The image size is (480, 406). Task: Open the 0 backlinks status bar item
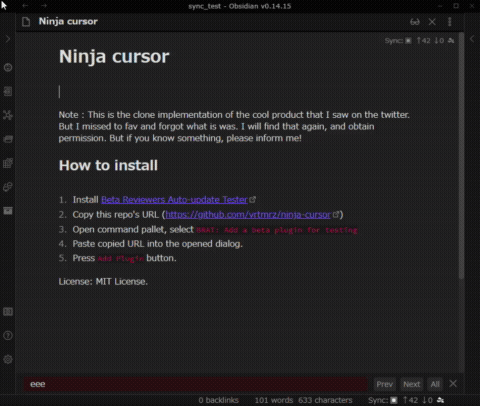(219, 400)
